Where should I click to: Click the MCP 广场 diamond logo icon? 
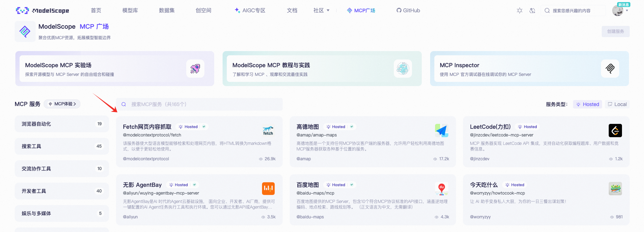tap(25, 31)
